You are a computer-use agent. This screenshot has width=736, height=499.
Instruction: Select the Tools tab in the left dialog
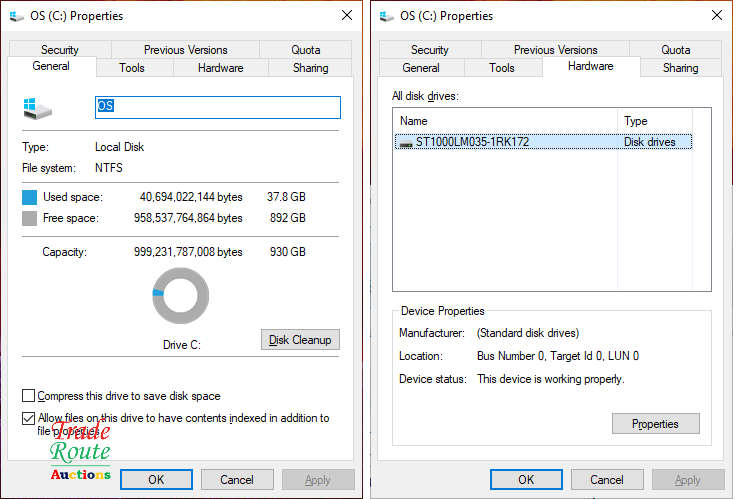[x=132, y=68]
